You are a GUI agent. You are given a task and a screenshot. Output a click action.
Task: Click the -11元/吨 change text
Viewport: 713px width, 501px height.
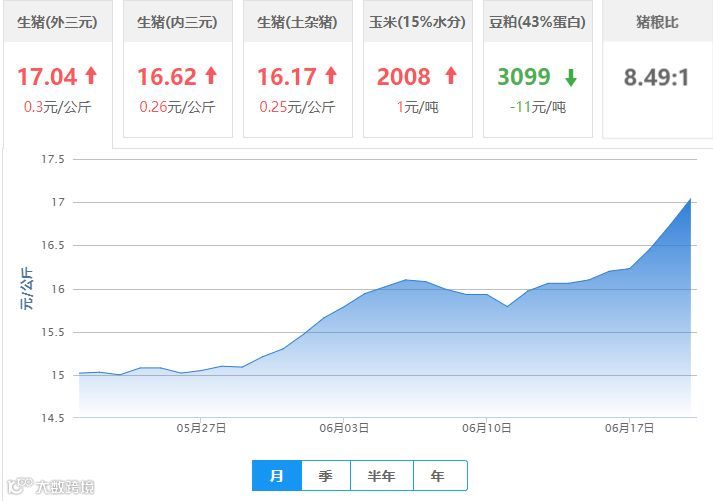[538, 107]
